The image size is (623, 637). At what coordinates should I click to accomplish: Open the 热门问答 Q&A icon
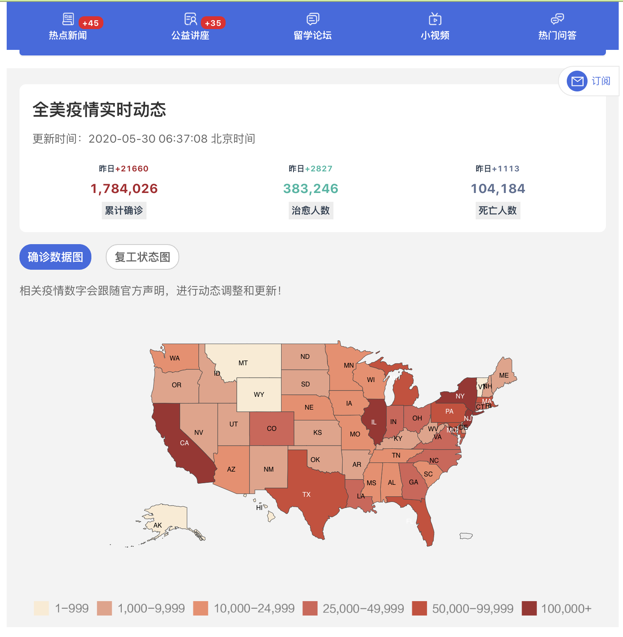pyautogui.click(x=557, y=19)
